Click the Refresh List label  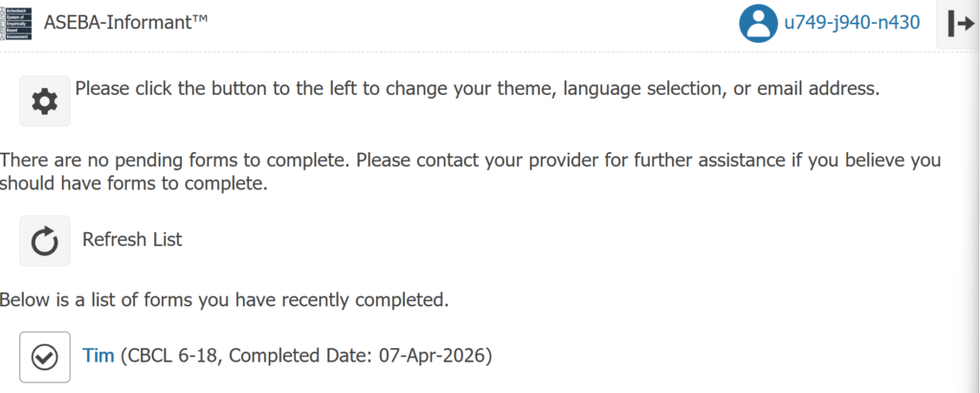pyautogui.click(x=132, y=239)
